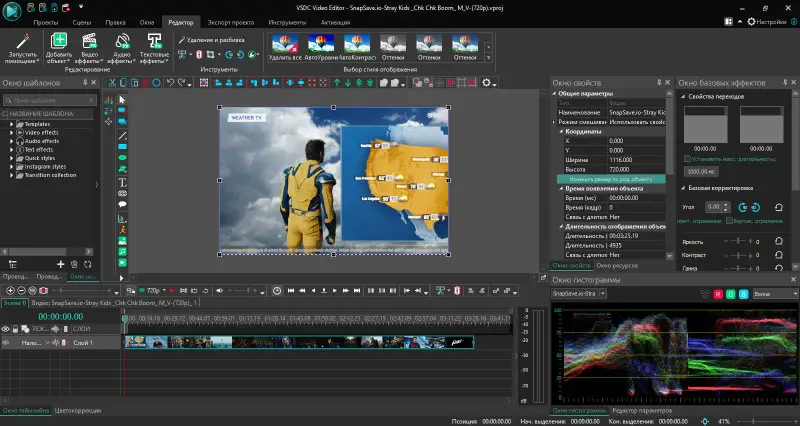Open 'Аудио эффекты' menu
Screen dimensions: 800x426
[122, 48]
